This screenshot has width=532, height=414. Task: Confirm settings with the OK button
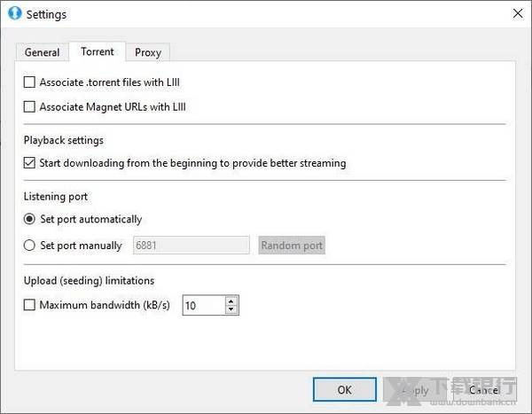tap(345, 389)
